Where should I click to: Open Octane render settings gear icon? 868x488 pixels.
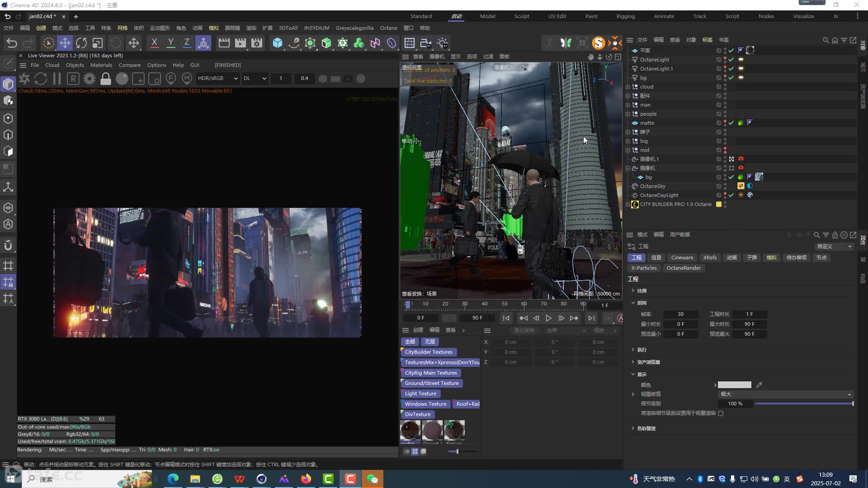click(x=90, y=79)
